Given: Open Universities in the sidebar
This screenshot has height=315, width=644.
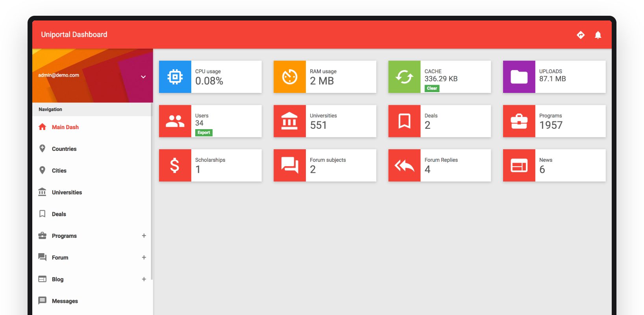Looking at the screenshot, I should [x=92, y=192].
